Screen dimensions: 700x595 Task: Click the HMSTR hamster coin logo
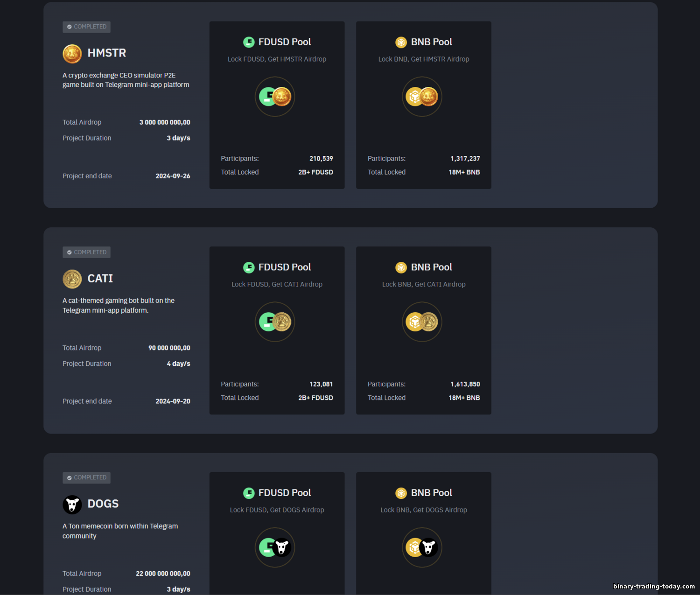click(72, 54)
